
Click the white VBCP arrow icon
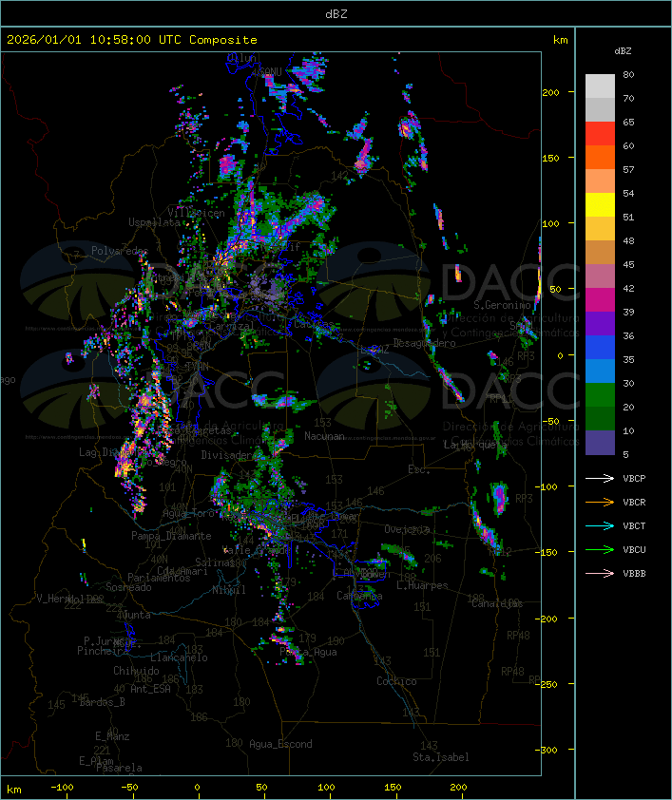click(600, 478)
